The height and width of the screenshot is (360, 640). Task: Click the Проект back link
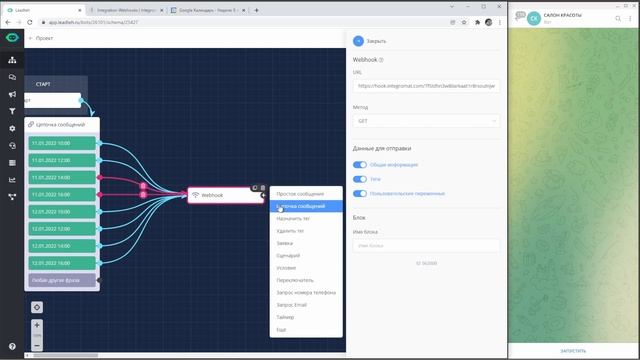click(x=41, y=38)
